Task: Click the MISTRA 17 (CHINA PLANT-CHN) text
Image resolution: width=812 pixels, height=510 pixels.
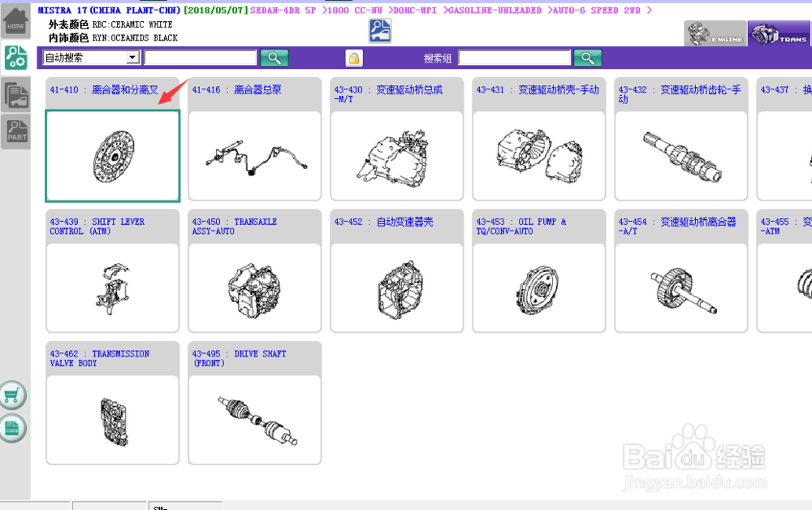Action: pos(110,11)
